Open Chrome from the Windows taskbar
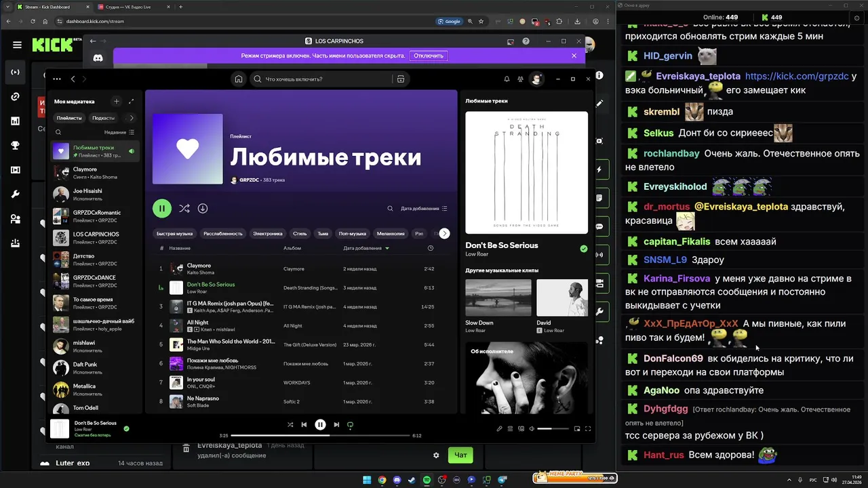This screenshot has width=868, height=488. [x=382, y=480]
